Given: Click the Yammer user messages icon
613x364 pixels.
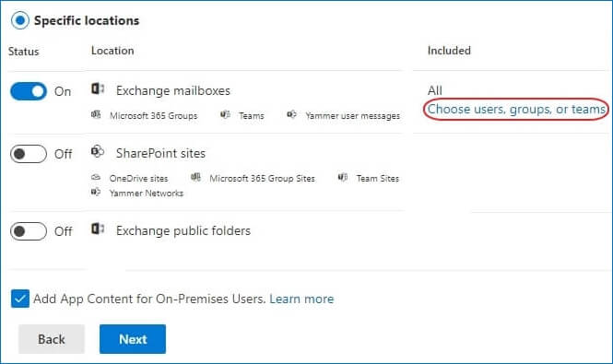Looking at the screenshot, I should point(291,114).
